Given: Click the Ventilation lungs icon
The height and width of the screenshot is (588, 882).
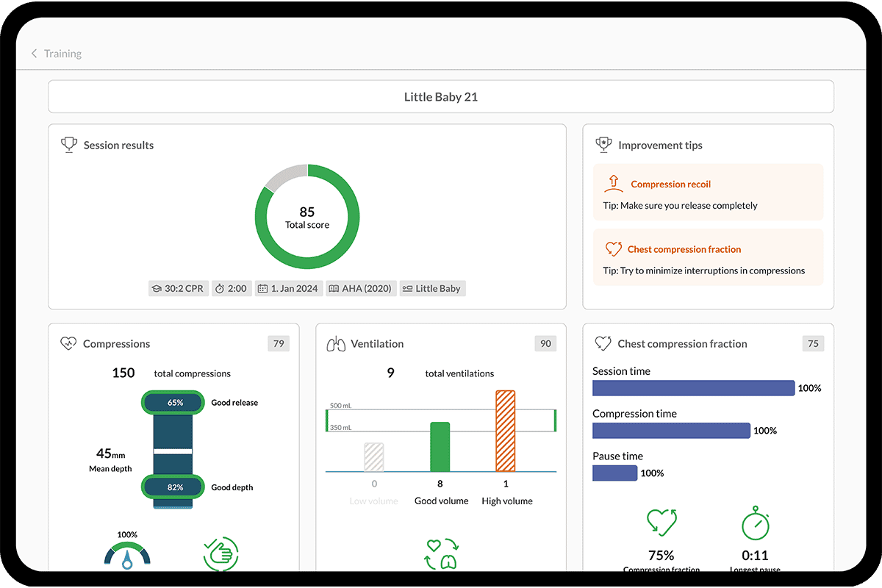Looking at the screenshot, I should pos(336,343).
